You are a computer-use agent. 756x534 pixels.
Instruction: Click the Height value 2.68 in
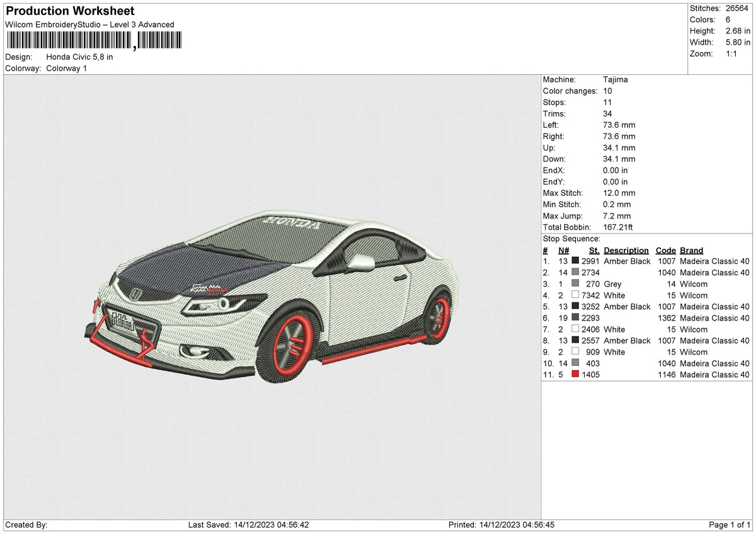click(738, 31)
